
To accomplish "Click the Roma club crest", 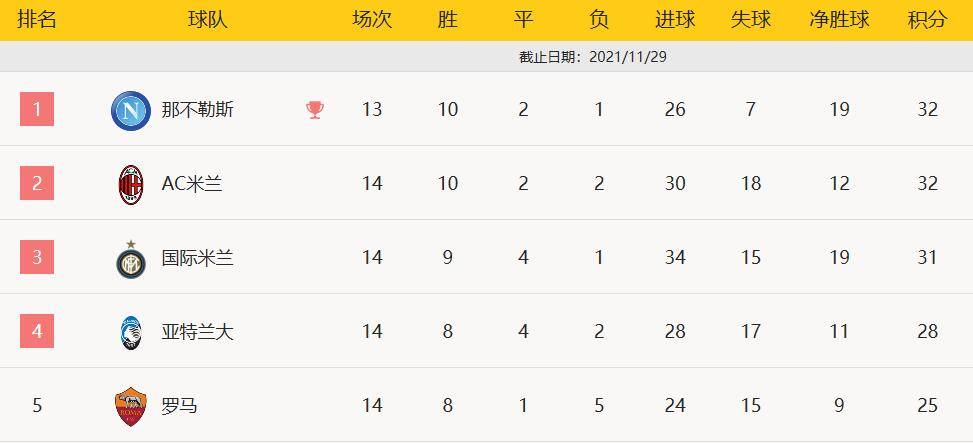I will coord(131,406).
